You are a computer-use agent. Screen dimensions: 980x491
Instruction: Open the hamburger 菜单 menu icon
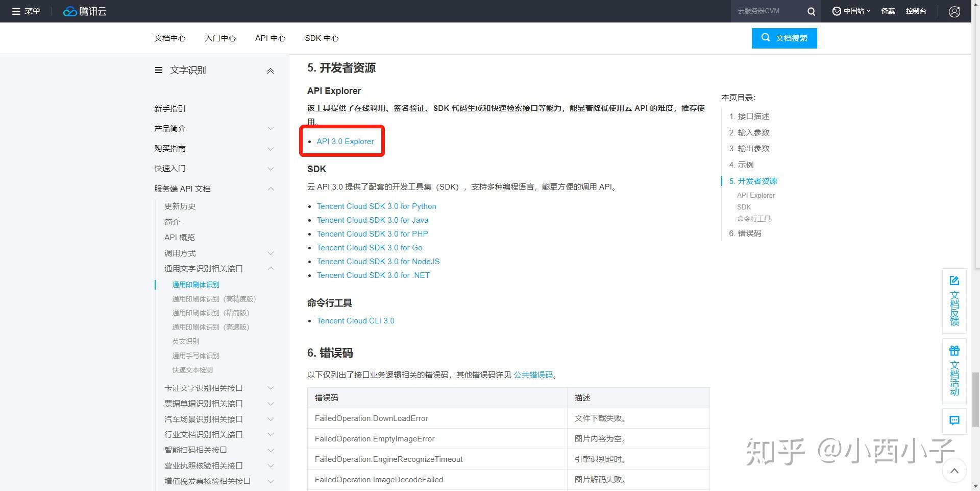(16, 11)
